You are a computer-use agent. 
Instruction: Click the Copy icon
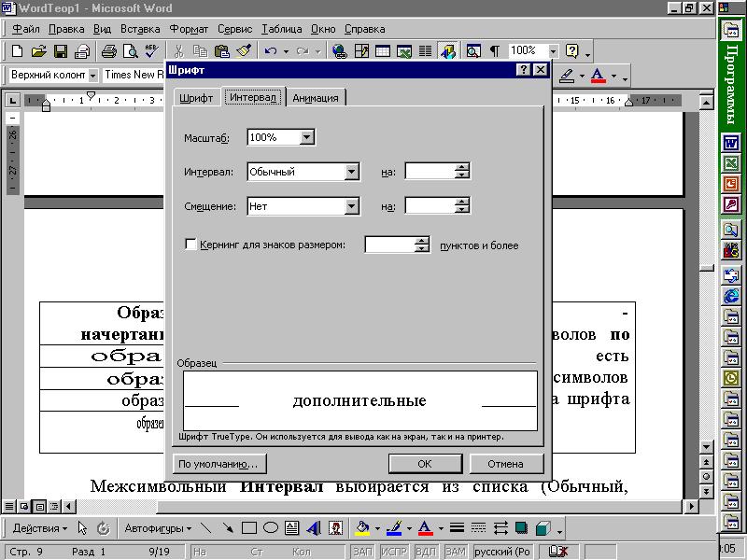pyautogui.click(x=200, y=51)
